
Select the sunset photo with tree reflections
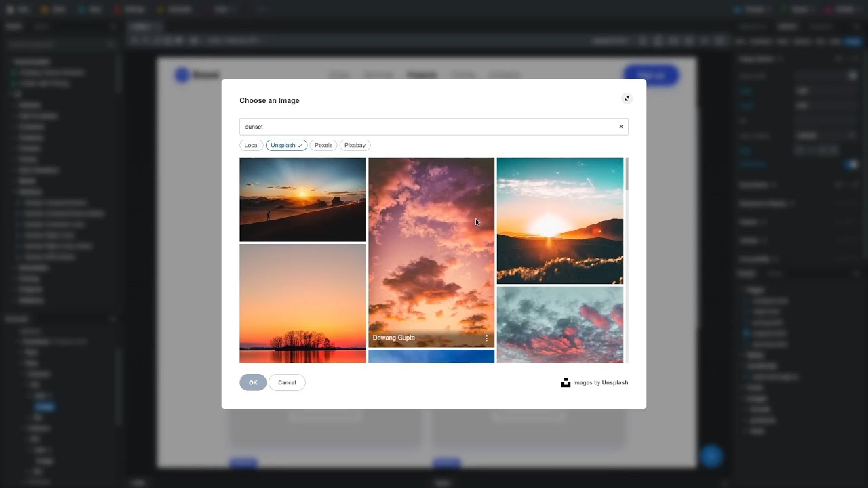[x=302, y=303]
